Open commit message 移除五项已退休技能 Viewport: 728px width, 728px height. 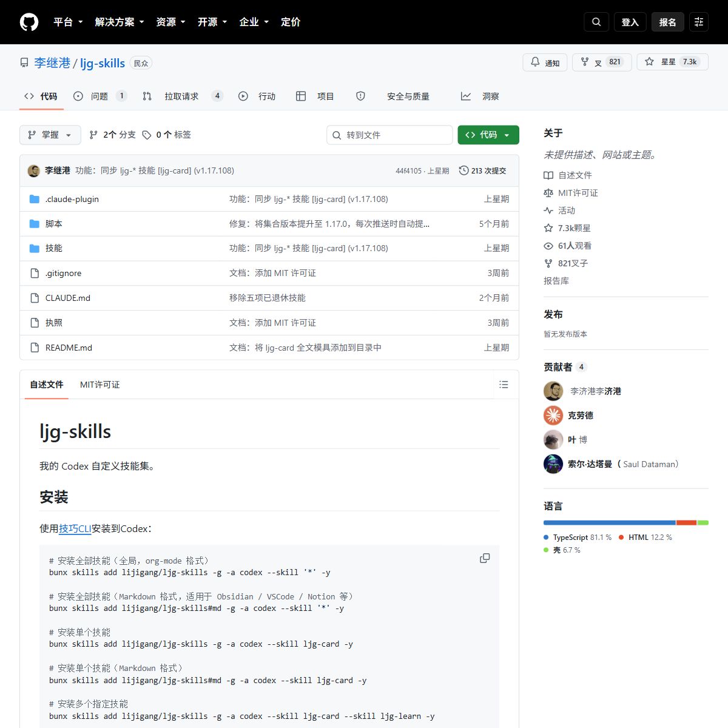pyautogui.click(x=268, y=298)
